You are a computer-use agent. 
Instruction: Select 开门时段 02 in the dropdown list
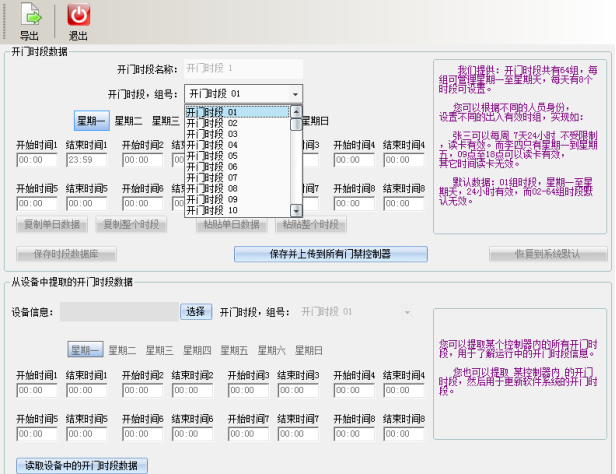pyautogui.click(x=237, y=123)
